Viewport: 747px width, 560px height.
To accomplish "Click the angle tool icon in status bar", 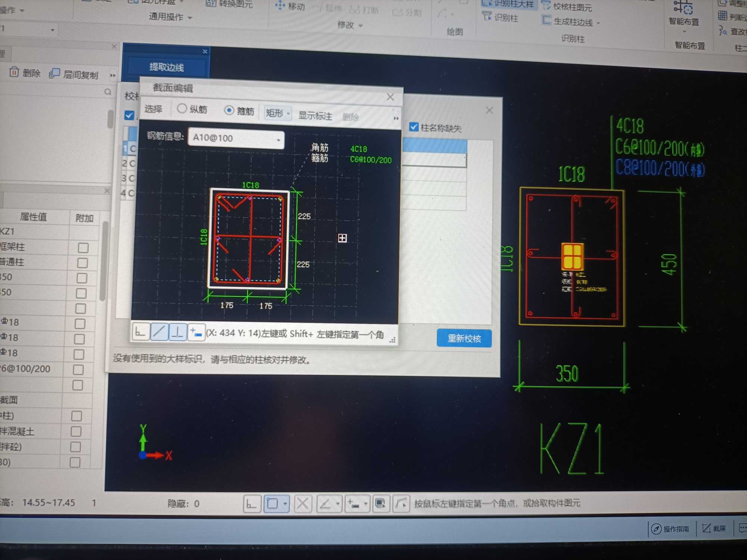I will pos(325,504).
